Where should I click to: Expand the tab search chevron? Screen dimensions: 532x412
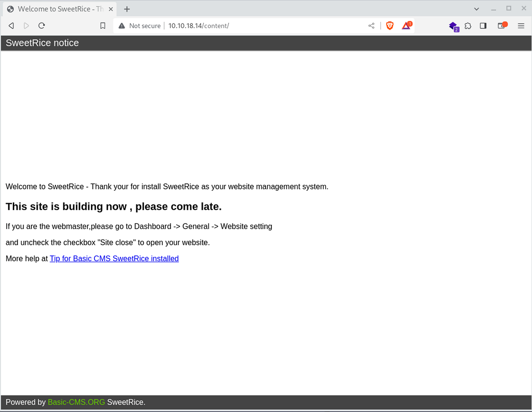click(x=477, y=9)
